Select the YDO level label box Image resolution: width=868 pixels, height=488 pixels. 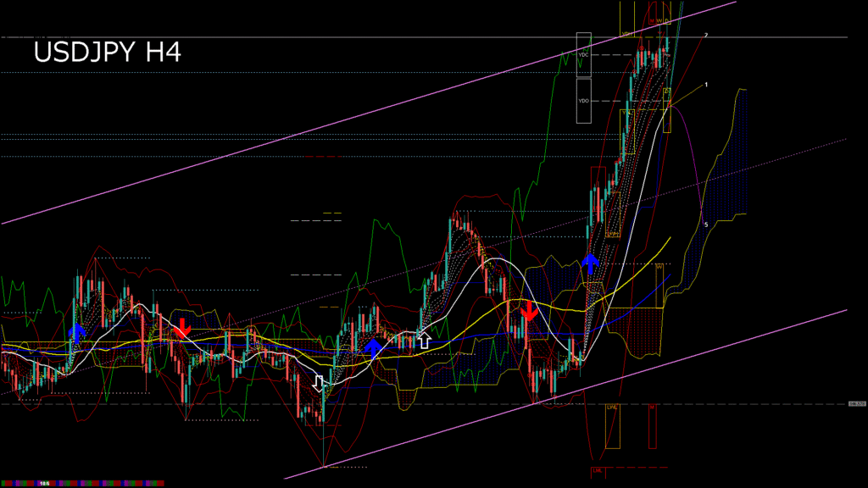pyautogui.click(x=583, y=101)
